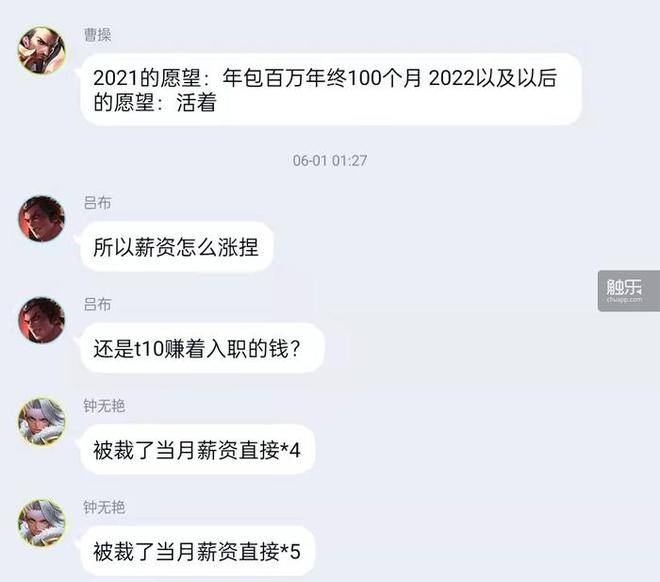Click the 触乐 watermark logo
The image size is (660, 582).
(x=624, y=287)
